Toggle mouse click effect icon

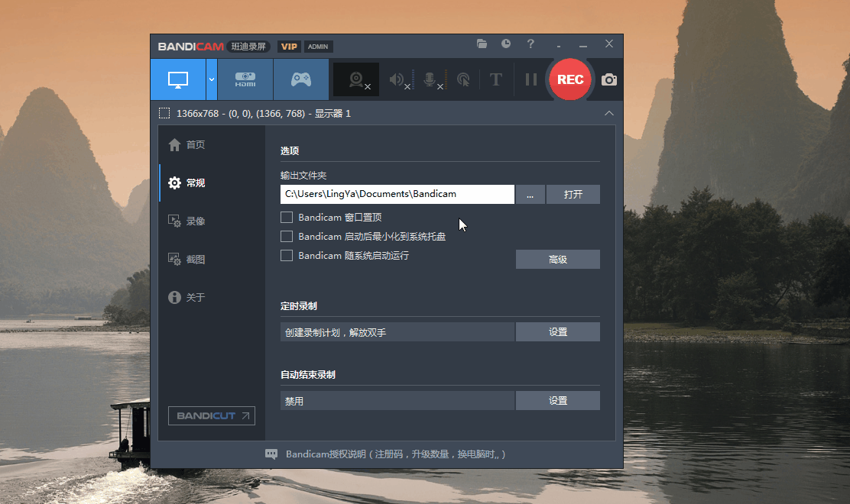tap(463, 80)
